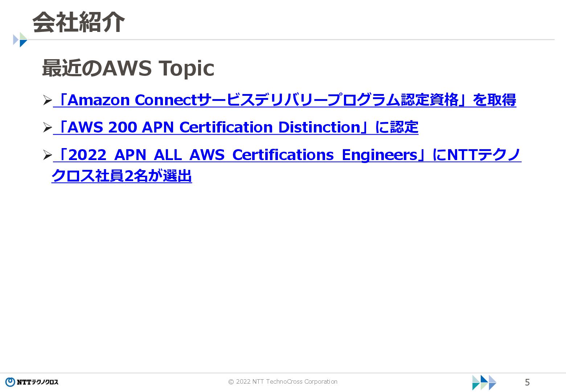Viewport: 566px width, 392px height.
Task: Click the 最近のAWS Topic heading
Action: pyautogui.click(x=128, y=68)
